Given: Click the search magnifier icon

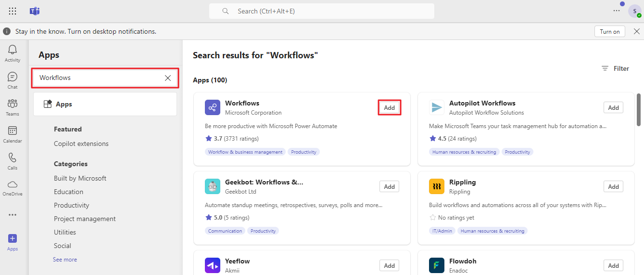Looking at the screenshot, I should [226, 11].
